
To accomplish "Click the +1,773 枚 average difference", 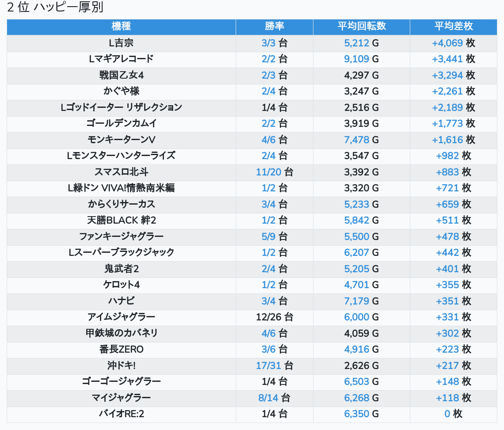I will (454, 123).
